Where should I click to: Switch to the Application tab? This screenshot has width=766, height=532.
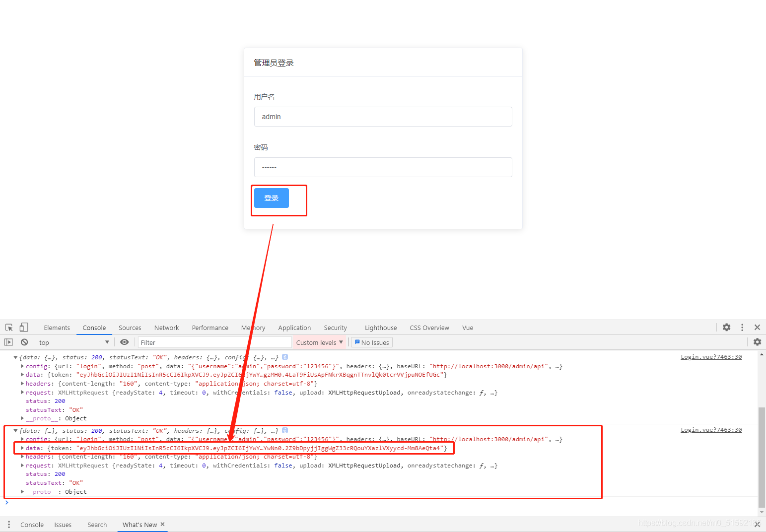coord(295,328)
